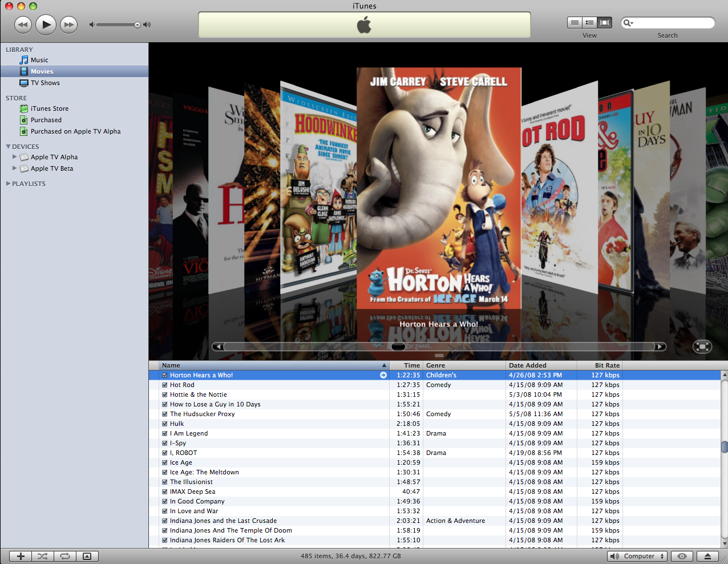Click the Next/fast-forward playback button
728x564 pixels.
point(69,25)
